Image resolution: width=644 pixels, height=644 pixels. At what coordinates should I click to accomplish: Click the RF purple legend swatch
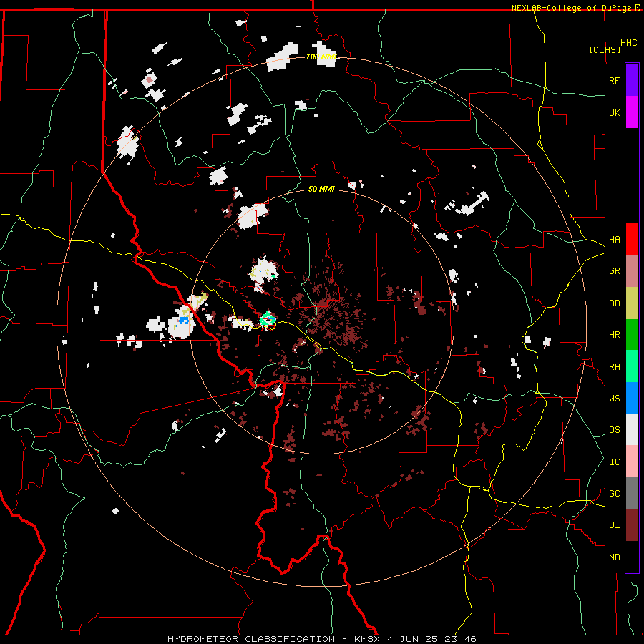(632, 80)
